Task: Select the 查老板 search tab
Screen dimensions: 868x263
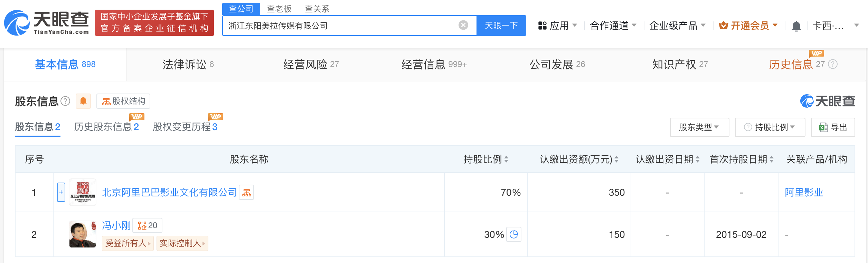Action: (x=279, y=9)
